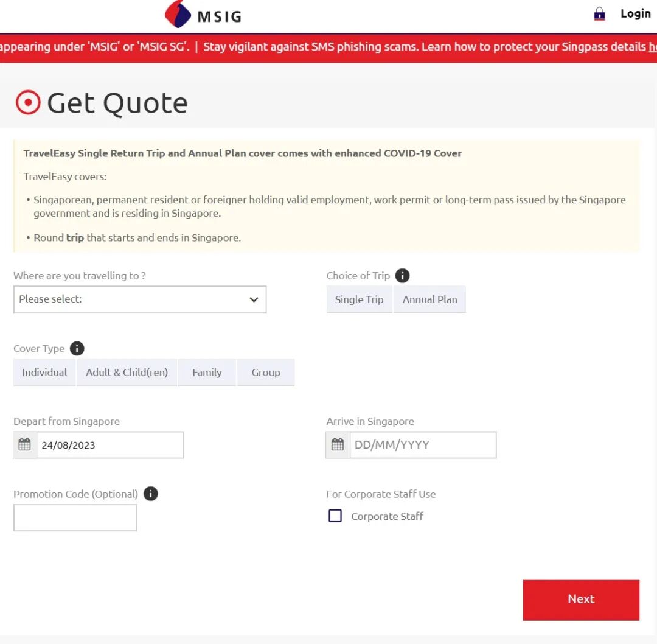Open the Choice of Trip info icon
The width and height of the screenshot is (657, 644).
click(x=402, y=276)
